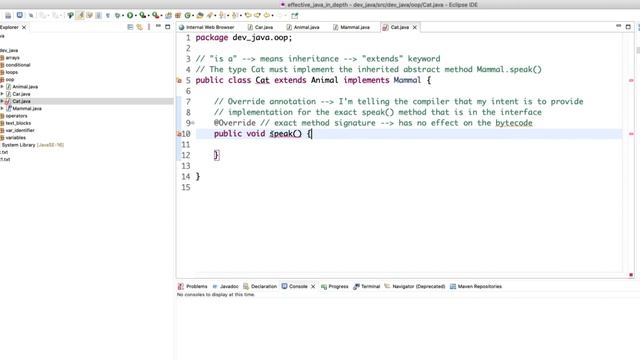Expand Cat.java tree node
The width and height of the screenshot is (640, 360).
[2, 101]
